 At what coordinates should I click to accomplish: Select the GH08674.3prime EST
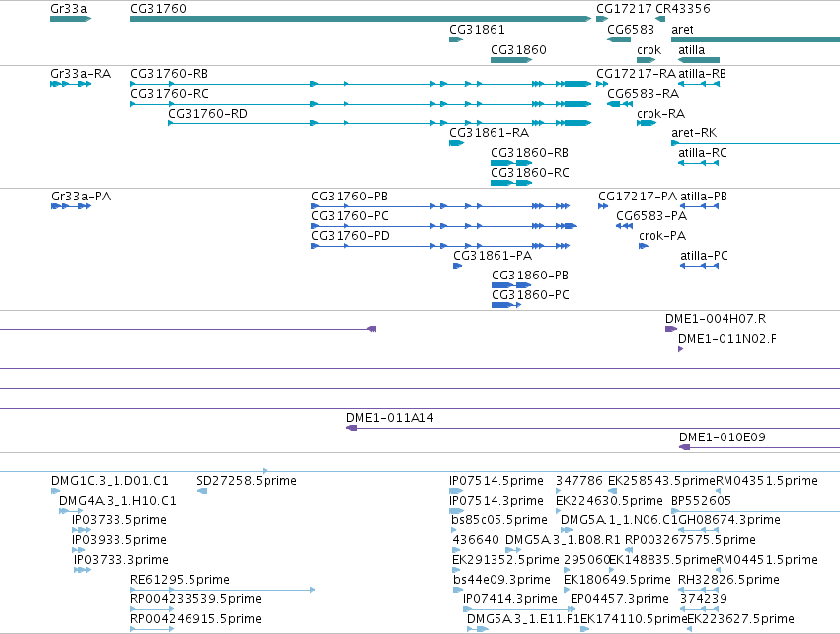click(x=699, y=530)
